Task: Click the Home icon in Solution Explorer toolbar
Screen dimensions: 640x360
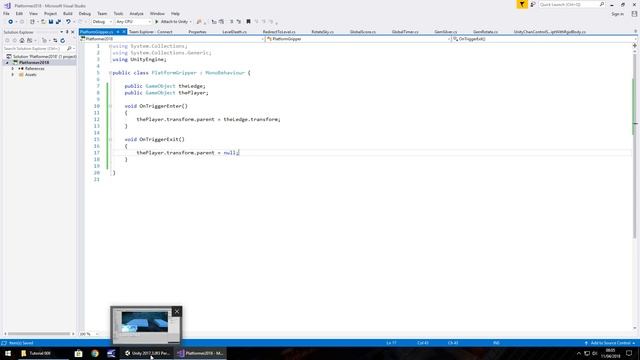Action: (x=22, y=40)
